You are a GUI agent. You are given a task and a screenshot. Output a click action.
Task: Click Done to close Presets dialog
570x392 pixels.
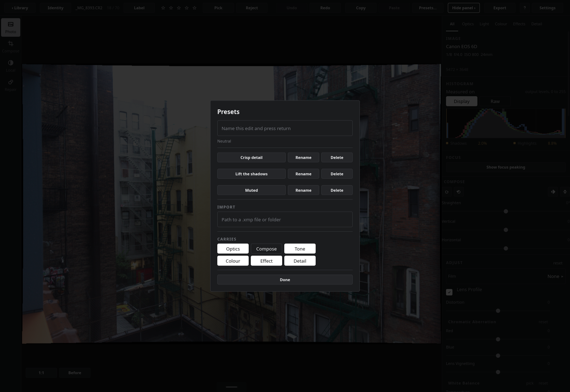point(285,280)
